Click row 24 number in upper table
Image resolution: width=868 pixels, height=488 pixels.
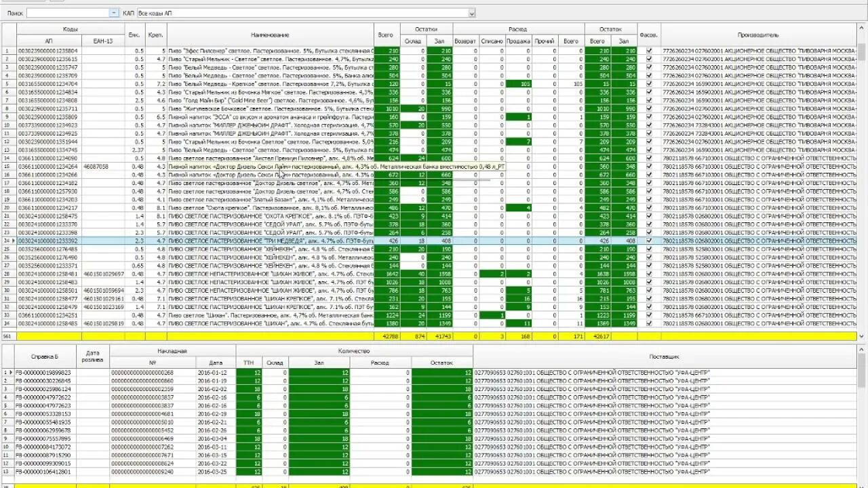point(7,241)
